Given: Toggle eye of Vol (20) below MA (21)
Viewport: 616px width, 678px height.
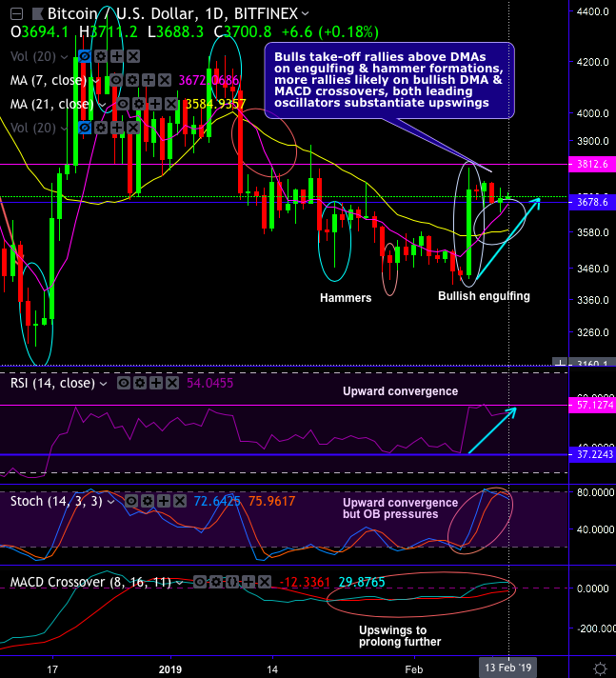Looking at the screenshot, I should 85,128.
